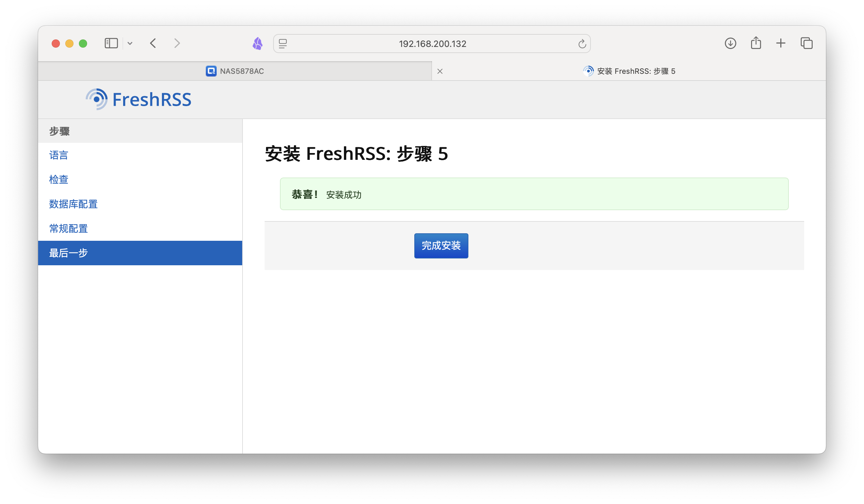This screenshot has width=864, height=504.
Task: Open the purple Obsidian extension icon
Action: [x=258, y=44]
